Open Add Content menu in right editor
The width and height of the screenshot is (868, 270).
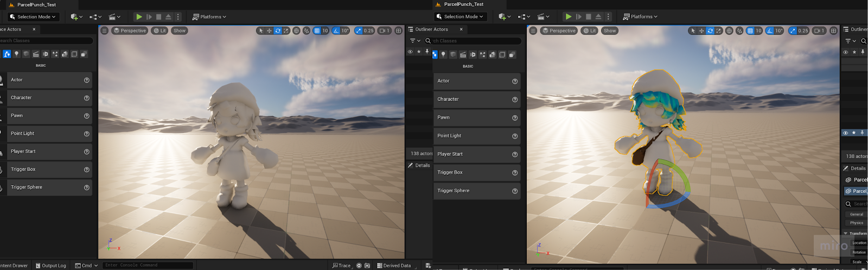505,17
